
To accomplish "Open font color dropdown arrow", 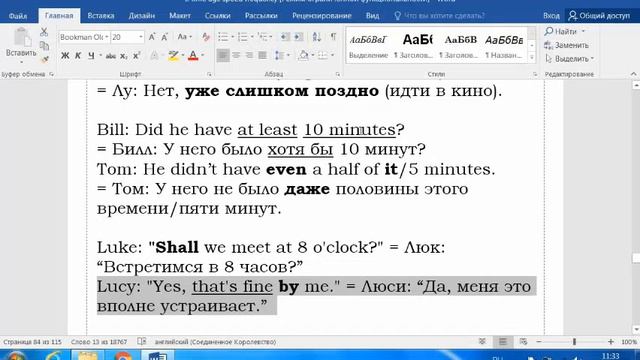I will coord(202,56).
